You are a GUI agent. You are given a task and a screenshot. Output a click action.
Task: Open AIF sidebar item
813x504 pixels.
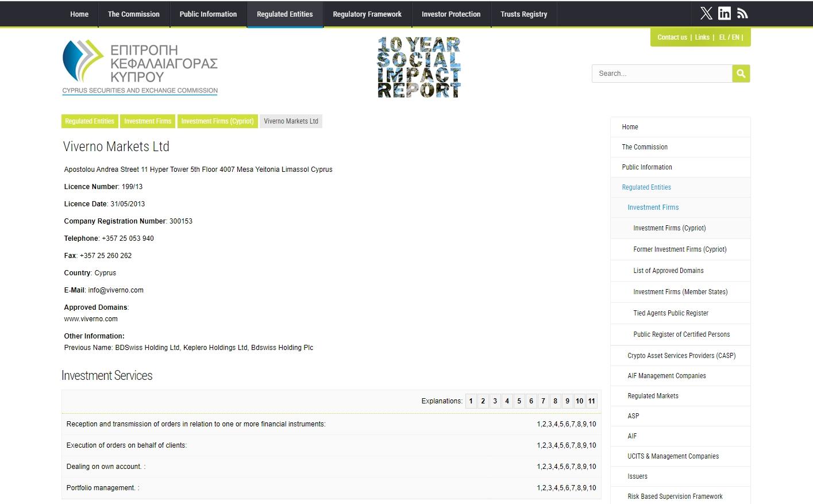click(680, 436)
